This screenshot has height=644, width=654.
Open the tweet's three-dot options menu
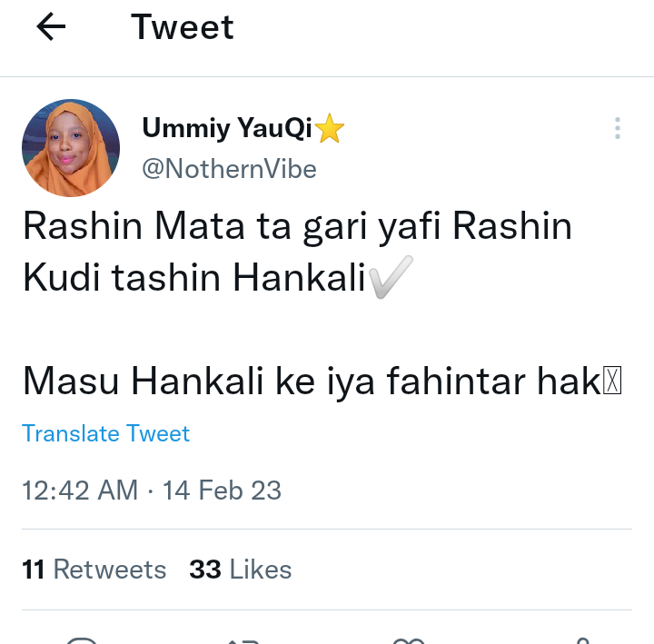617,128
